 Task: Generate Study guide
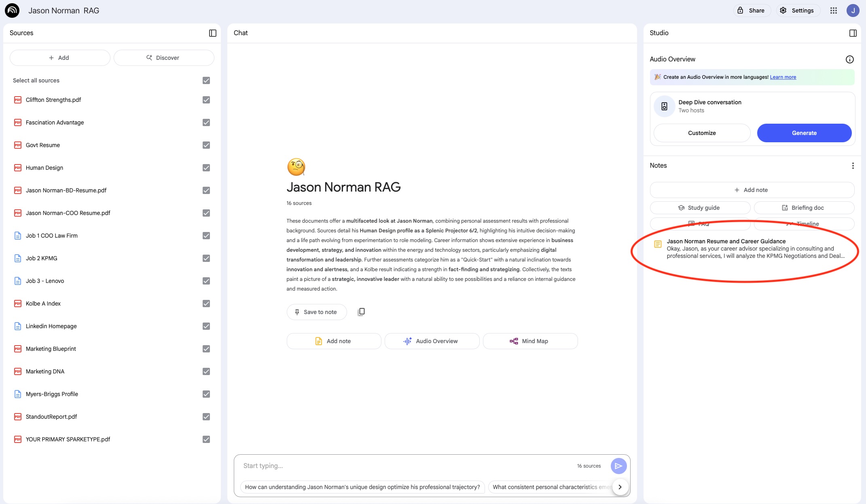[x=700, y=208]
